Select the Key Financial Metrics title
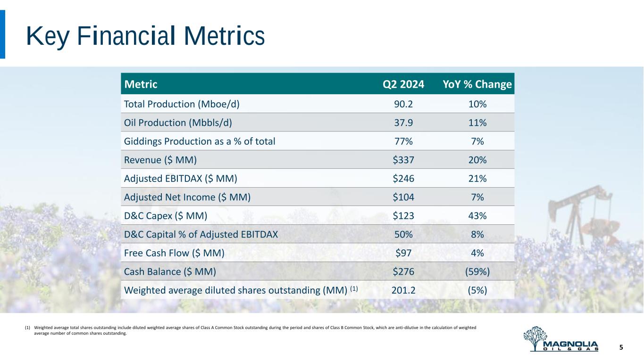The width and height of the screenshot is (644, 362). click(145, 35)
